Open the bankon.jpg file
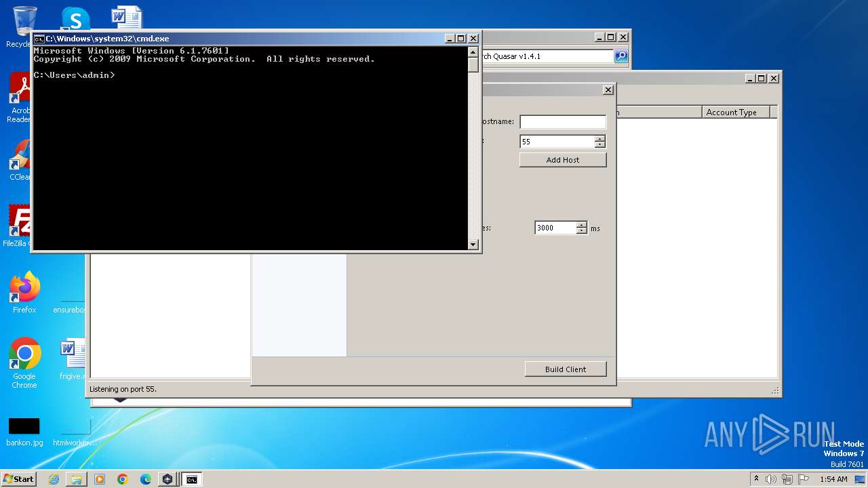 tap(24, 432)
